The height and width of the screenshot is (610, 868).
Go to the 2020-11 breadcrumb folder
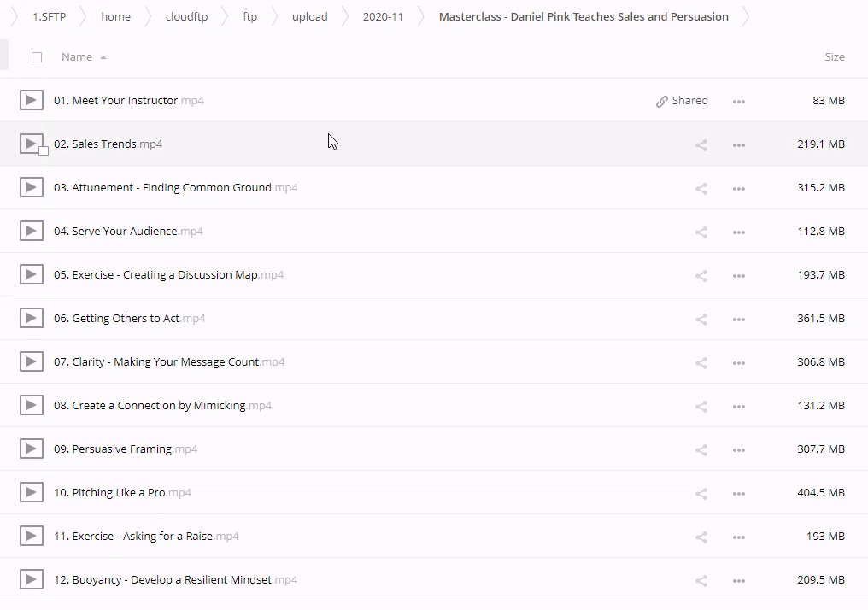coord(383,16)
